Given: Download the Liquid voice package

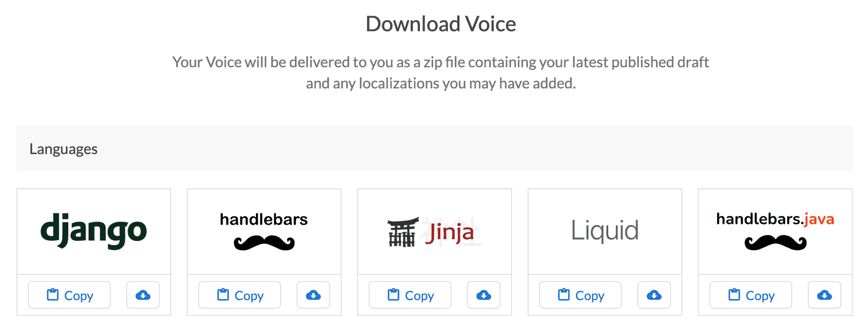Looking at the screenshot, I should 654,295.
